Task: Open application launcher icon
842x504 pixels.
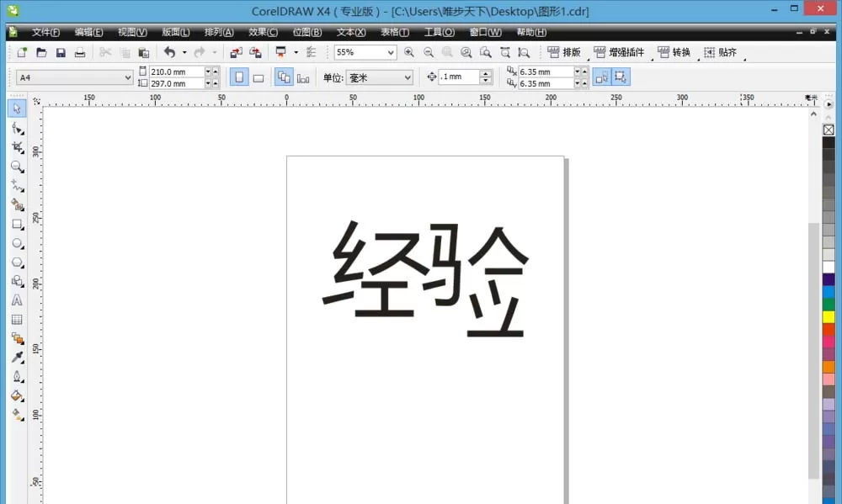Action: pos(281,52)
